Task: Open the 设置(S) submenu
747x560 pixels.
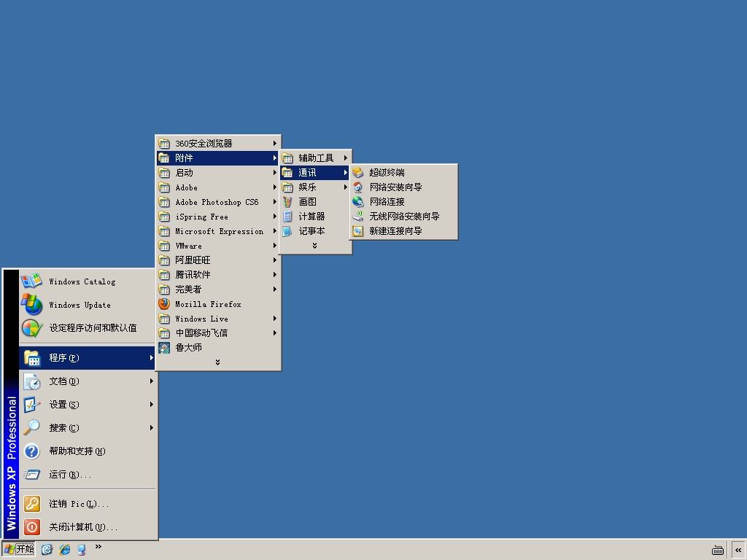Action: point(88,404)
